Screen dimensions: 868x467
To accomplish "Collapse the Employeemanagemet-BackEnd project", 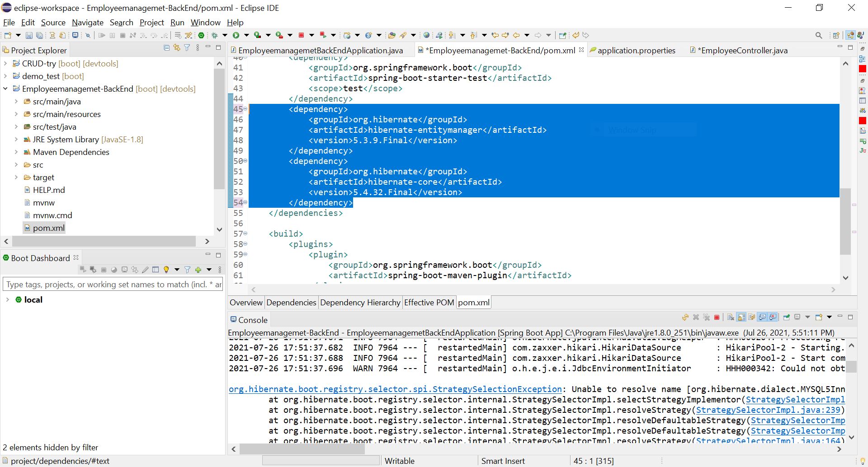I will pyautogui.click(x=5, y=89).
